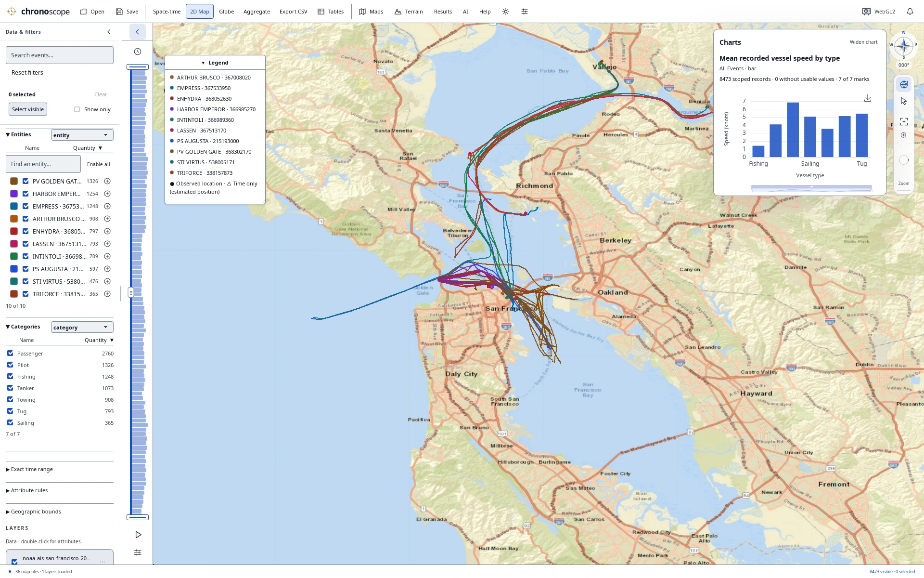Click Enable all entities
Viewport: 924px width, 578px height.
tap(99, 164)
